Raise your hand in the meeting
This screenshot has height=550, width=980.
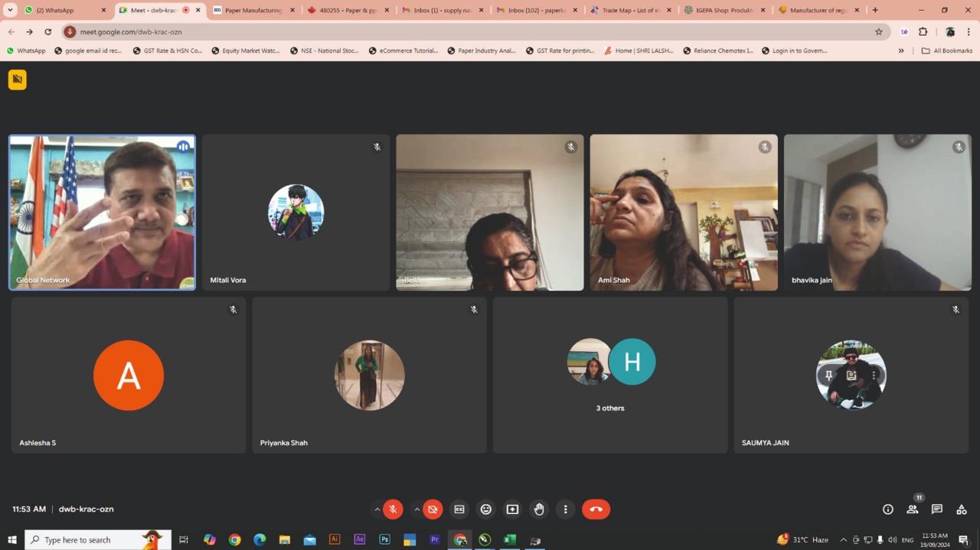[539, 509]
